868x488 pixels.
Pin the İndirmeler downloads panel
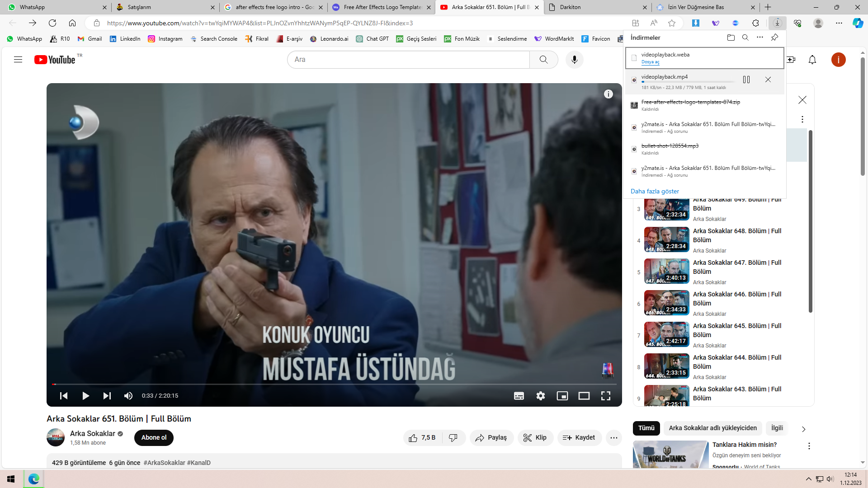774,38
